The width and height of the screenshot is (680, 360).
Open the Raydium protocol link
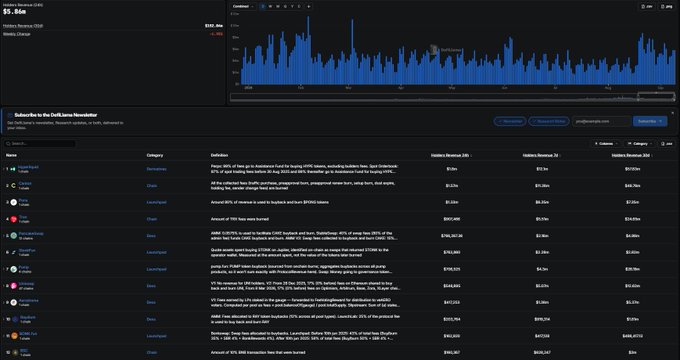28,317
